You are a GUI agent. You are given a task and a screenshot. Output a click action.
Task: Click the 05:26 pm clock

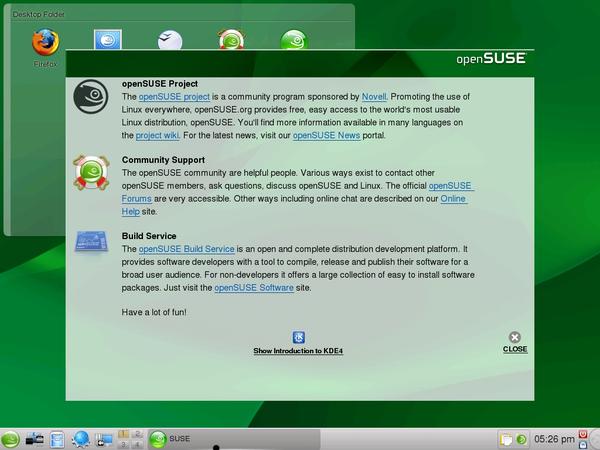[554, 439]
